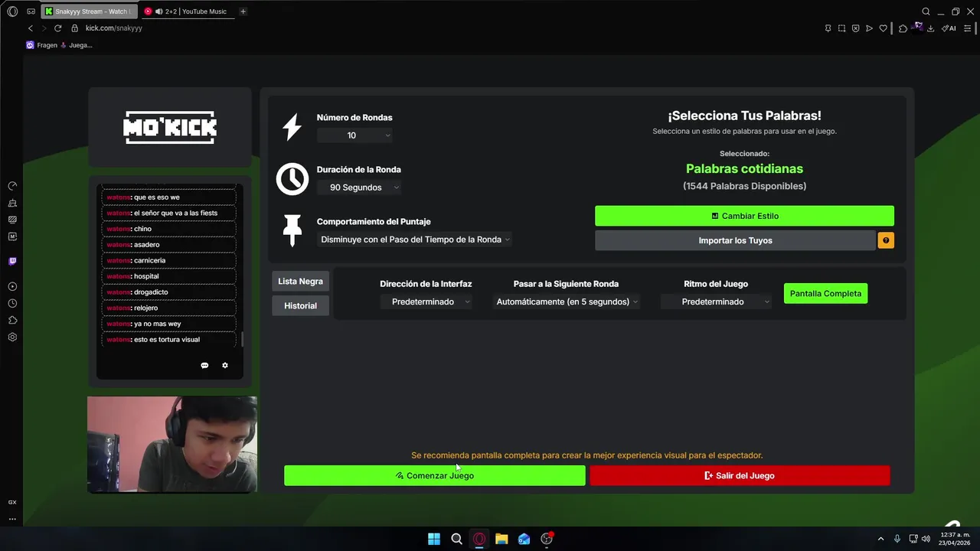Open the purple extension icon in toolbar
This screenshot has width=980, height=551.
coord(917,28)
